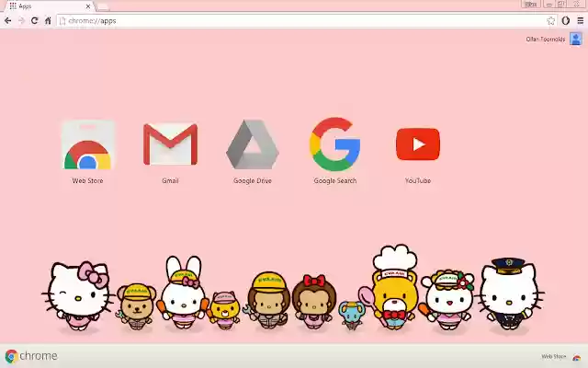Go to the home page
This screenshot has width=588, height=368.
pos(48,20)
